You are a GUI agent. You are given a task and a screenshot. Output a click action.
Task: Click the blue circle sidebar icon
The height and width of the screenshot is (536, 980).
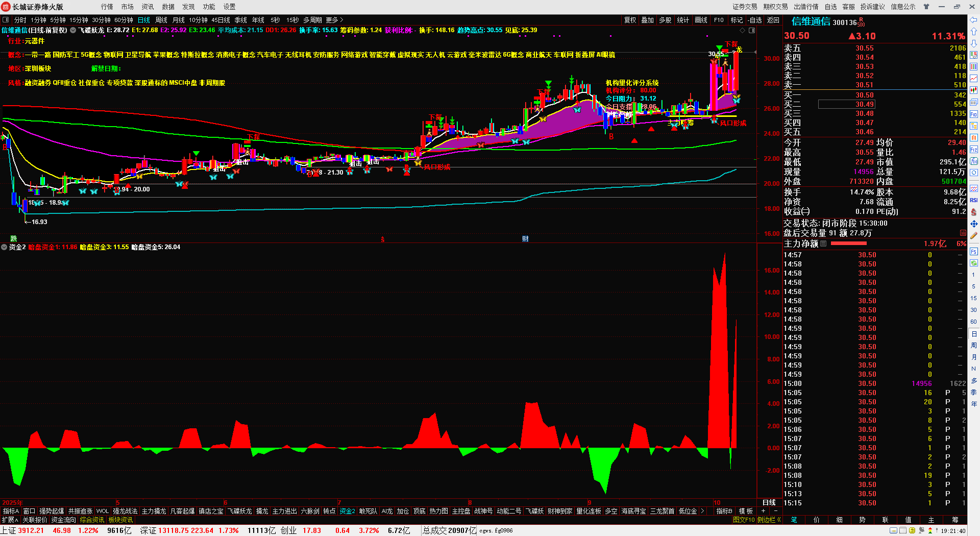(x=974, y=173)
